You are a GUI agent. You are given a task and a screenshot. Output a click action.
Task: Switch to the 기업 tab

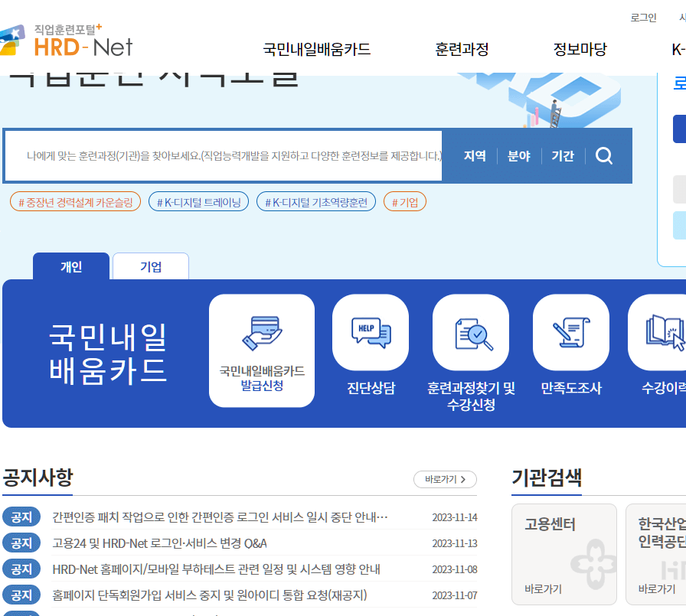tap(151, 266)
